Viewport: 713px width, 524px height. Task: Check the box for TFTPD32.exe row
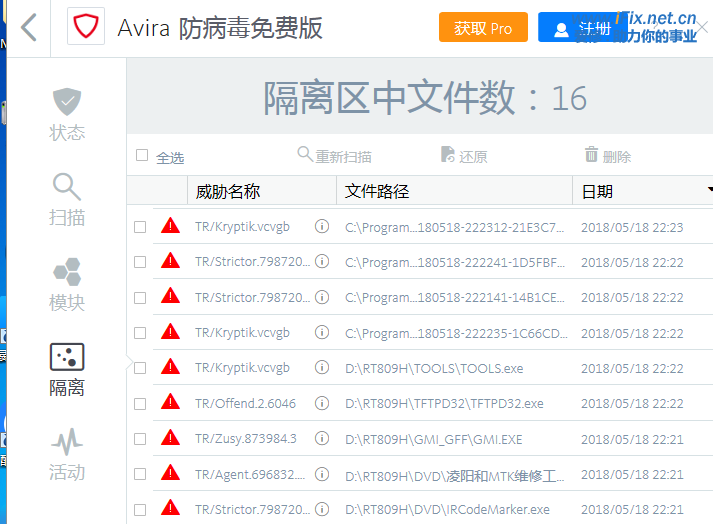140,404
